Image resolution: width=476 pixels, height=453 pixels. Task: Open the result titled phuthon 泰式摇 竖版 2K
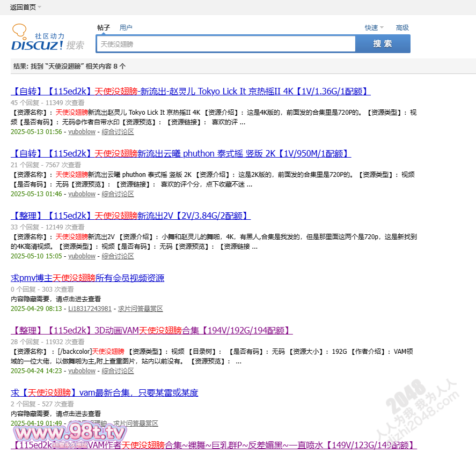(x=181, y=154)
